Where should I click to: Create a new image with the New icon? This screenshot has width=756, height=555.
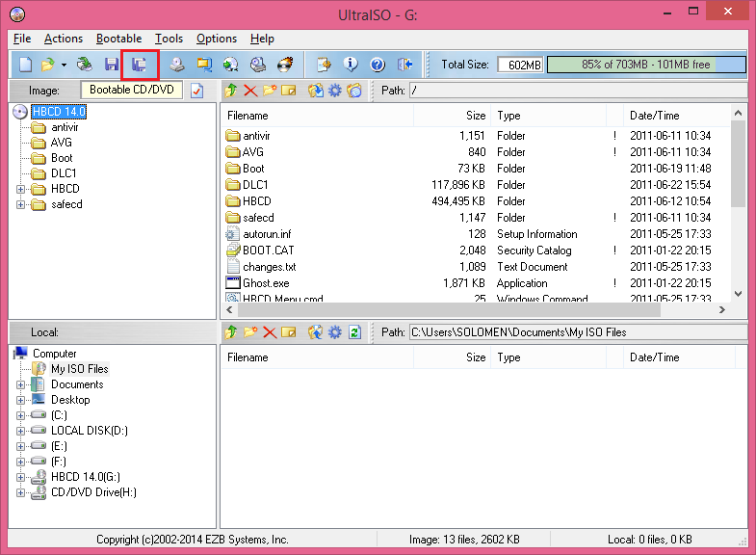(25, 65)
